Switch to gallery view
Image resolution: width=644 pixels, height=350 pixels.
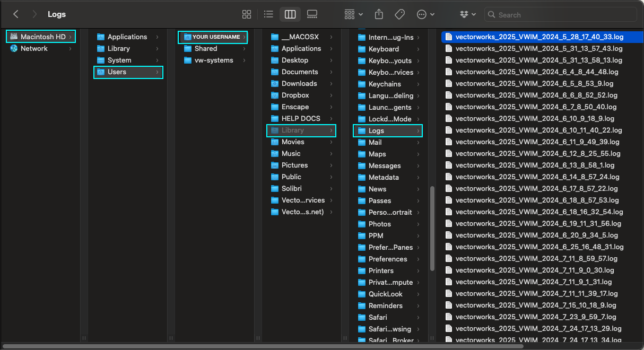click(312, 14)
